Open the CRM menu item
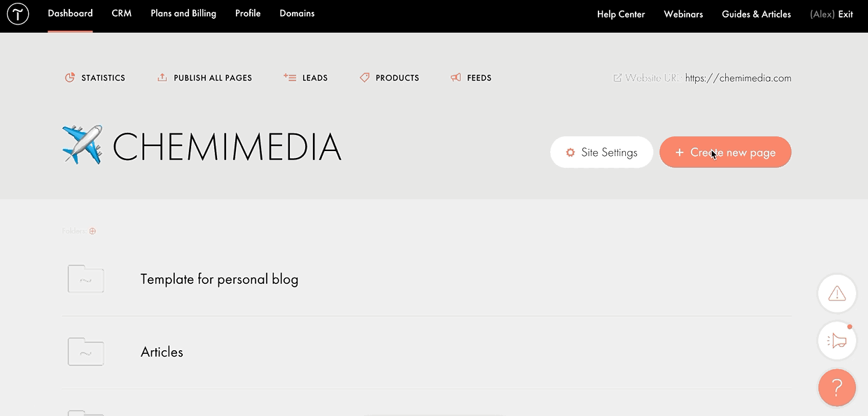Screen dimensions: 868x416 122,14
